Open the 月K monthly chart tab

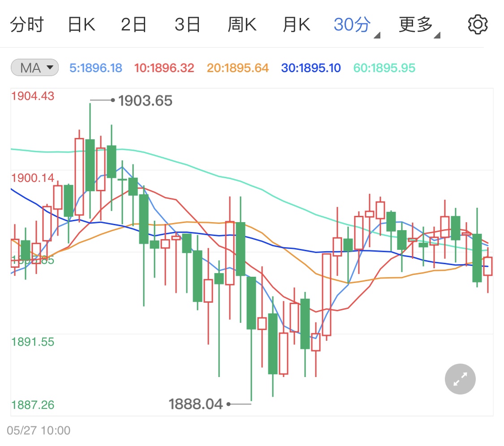click(297, 25)
